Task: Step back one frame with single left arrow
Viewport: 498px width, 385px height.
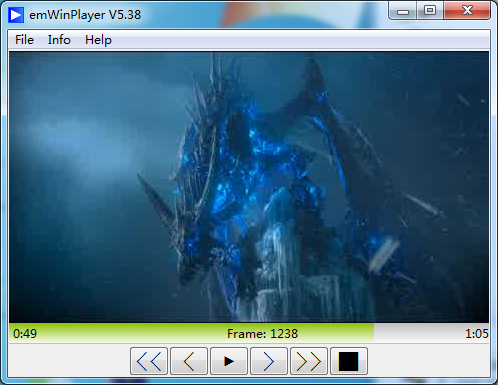Action: [189, 361]
